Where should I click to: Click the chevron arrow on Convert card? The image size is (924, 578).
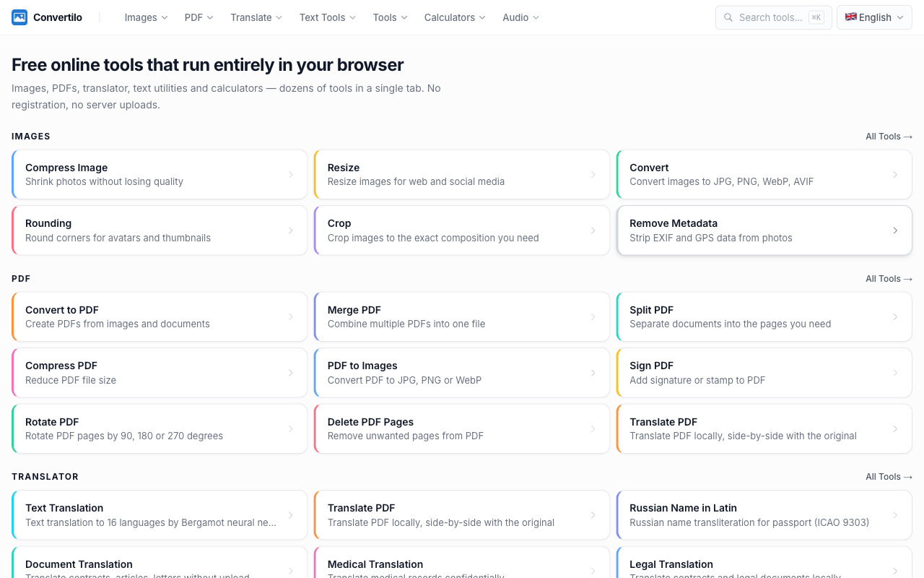(x=895, y=174)
